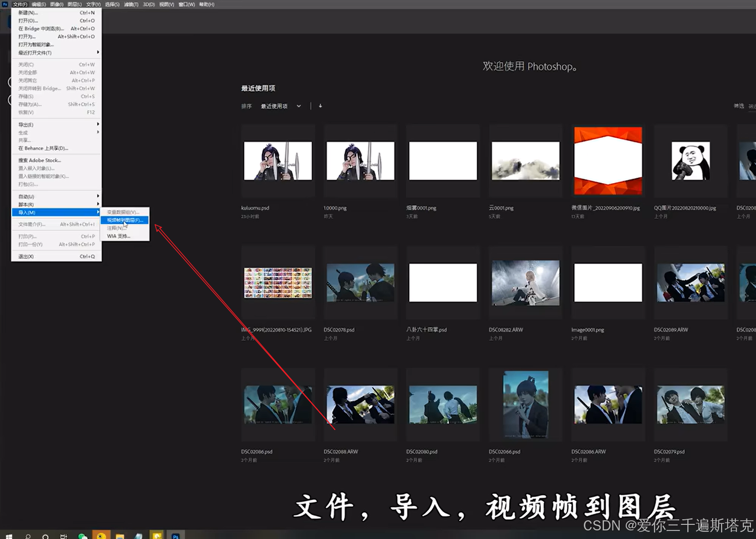Open the Image0001.png thumbnail

[x=608, y=283]
